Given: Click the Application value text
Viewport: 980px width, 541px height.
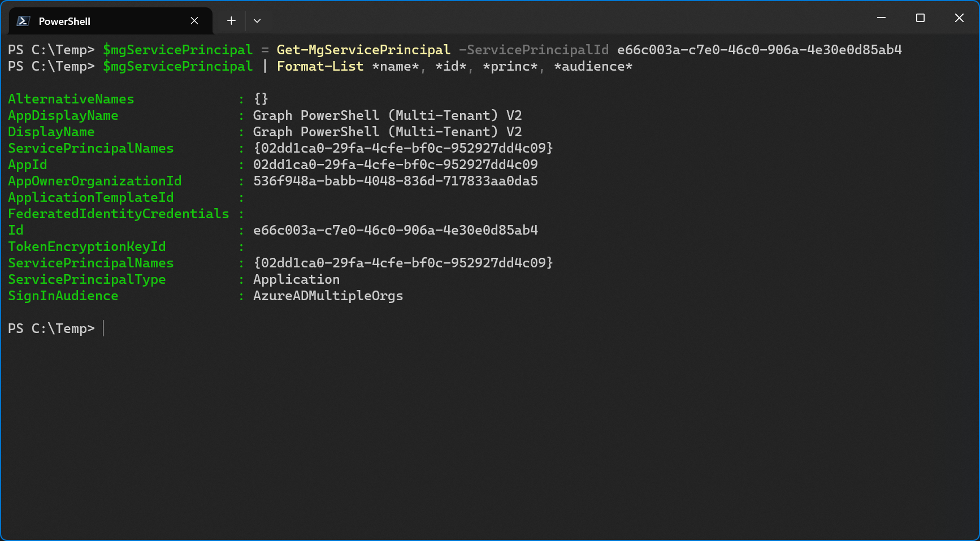Looking at the screenshot, I should click(296, 279).
